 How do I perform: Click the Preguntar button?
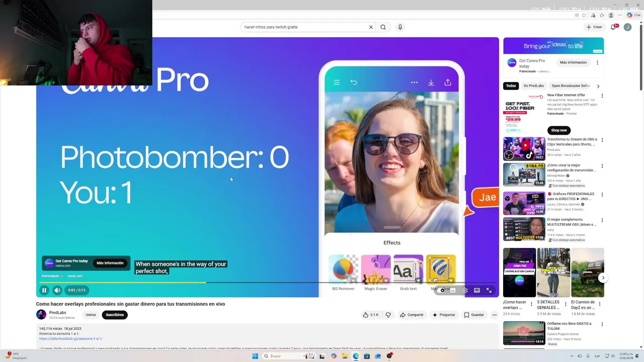tap(443, 315)
